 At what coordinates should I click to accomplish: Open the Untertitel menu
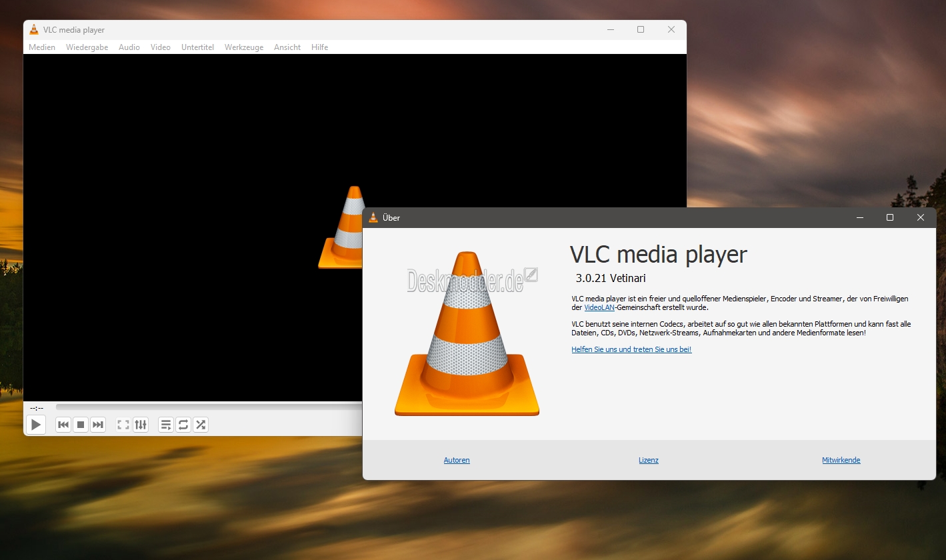(197, 47)
